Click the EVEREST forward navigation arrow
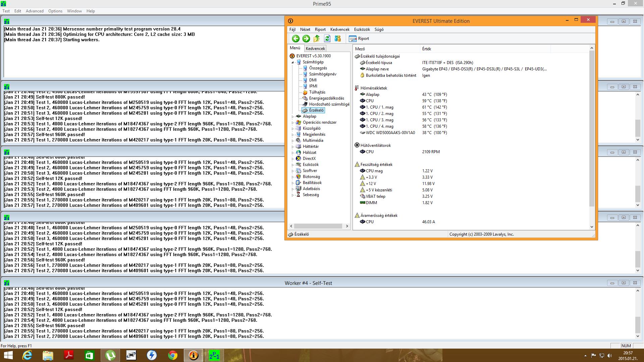This screenshot has width=644, height=362. click(306, 39)
